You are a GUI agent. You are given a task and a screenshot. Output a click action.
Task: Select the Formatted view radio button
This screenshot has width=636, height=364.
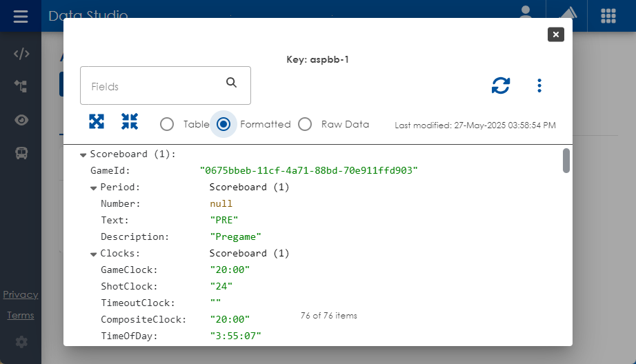pyautogui.click(x=223, y=124)
